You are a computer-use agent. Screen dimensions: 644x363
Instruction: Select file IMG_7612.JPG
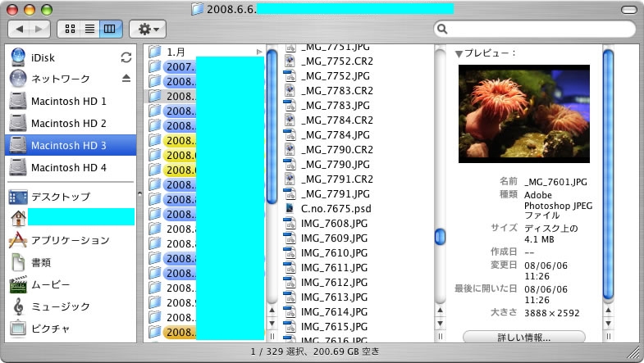pos(334,283)
